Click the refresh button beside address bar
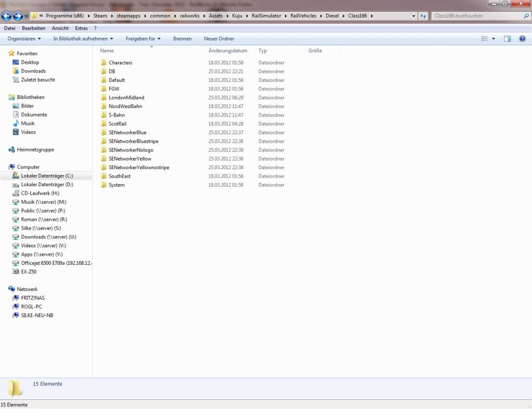This screenshot has height=409, width=532. 423,16
